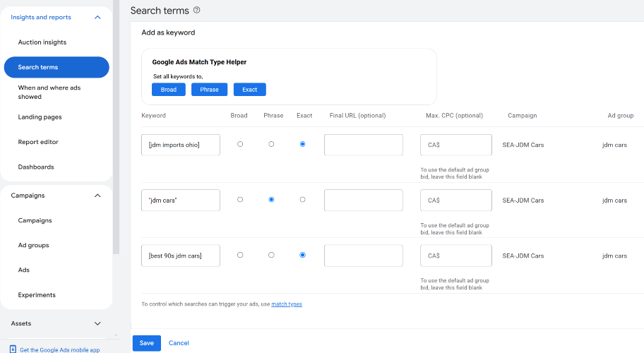644x353 pixels.
Task: Set all keywords to Broad
Action: (168, 90)
